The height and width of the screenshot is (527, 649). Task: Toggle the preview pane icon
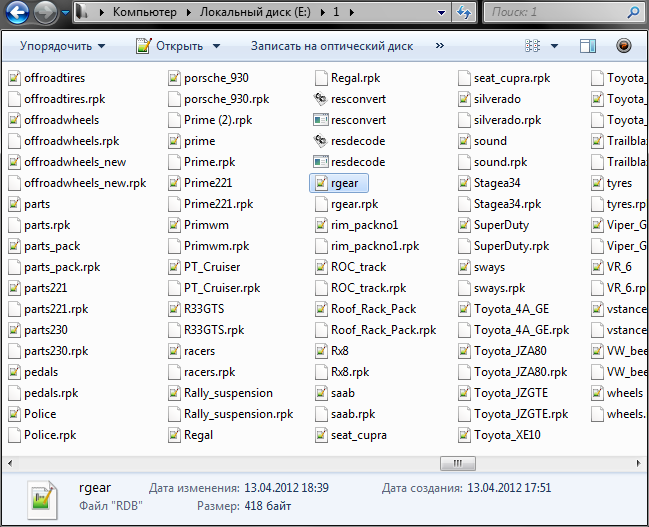click(x=588, y=46)
